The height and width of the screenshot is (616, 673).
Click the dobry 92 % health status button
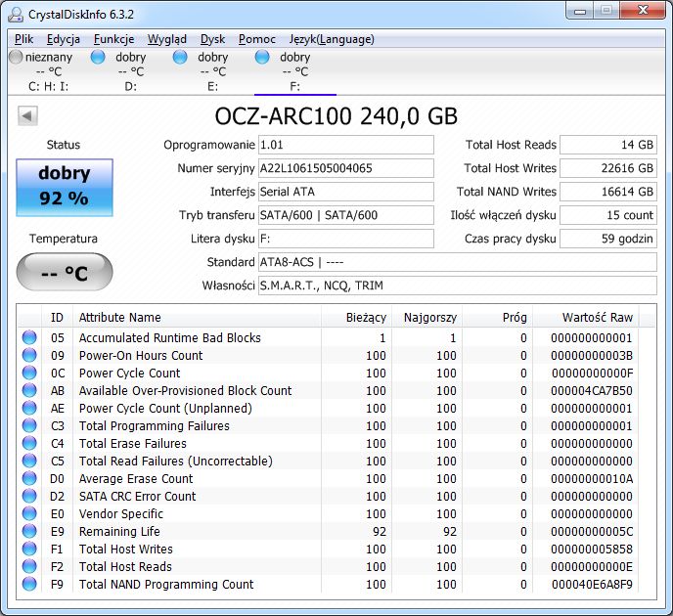click(x=65, y=188)
